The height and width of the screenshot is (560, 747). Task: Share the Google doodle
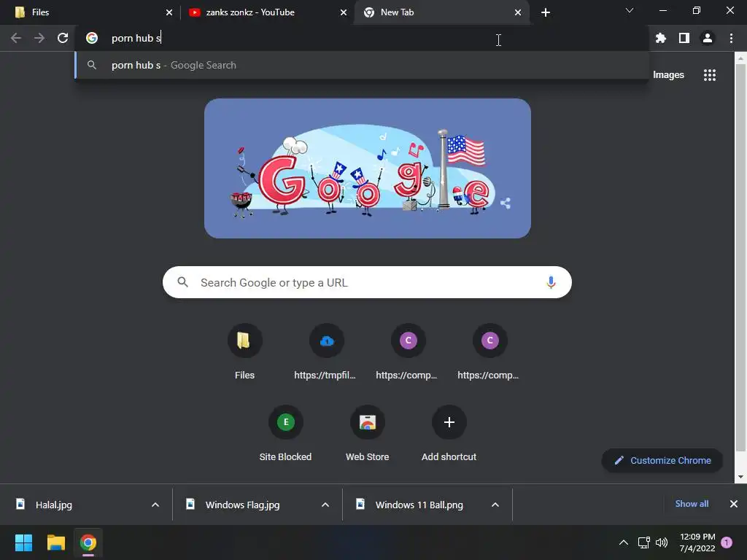[x=506, y=203]
